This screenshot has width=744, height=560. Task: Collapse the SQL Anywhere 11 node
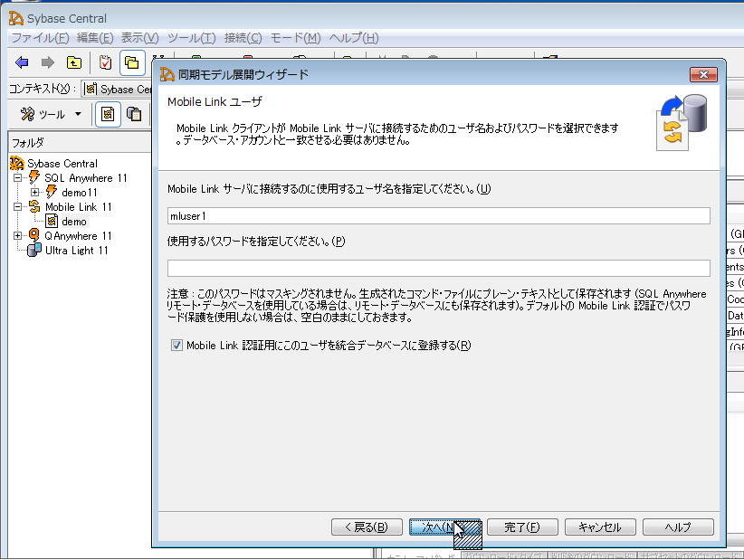18,178
